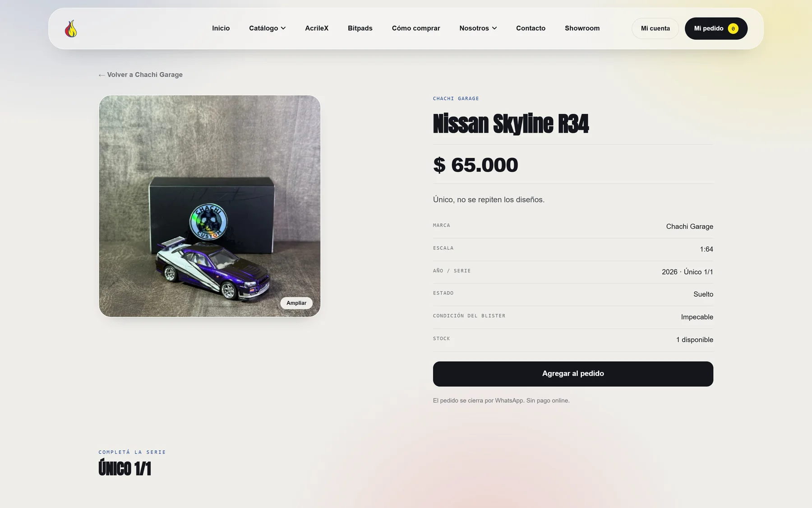Visit the Showroom page

tap(582, 28)
